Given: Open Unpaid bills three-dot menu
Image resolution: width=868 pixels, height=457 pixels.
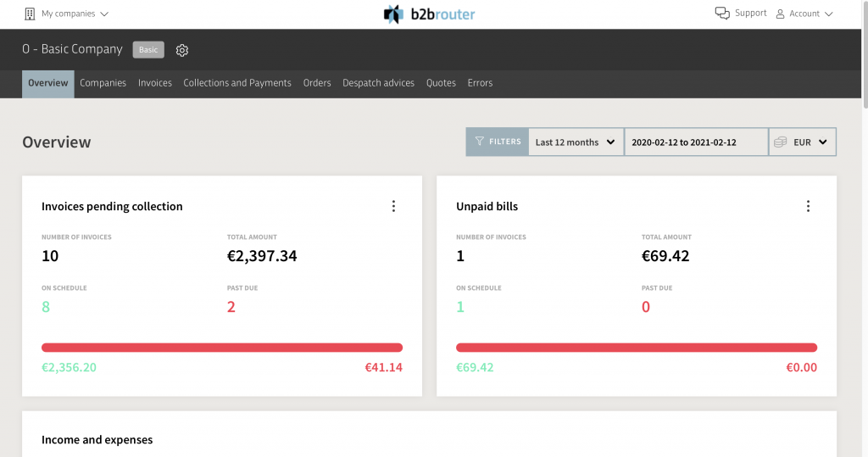Looking at the screenshot, I should tap(808, 206).
